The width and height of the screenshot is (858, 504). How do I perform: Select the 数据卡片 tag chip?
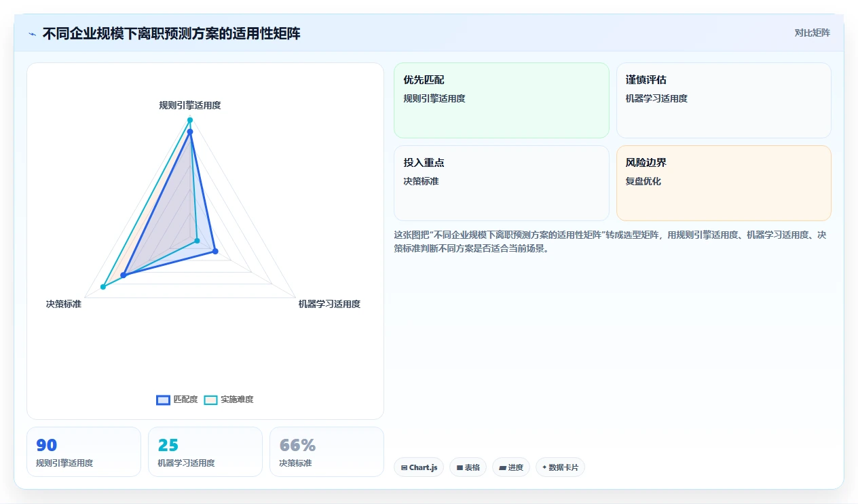(x=560, y=467)
